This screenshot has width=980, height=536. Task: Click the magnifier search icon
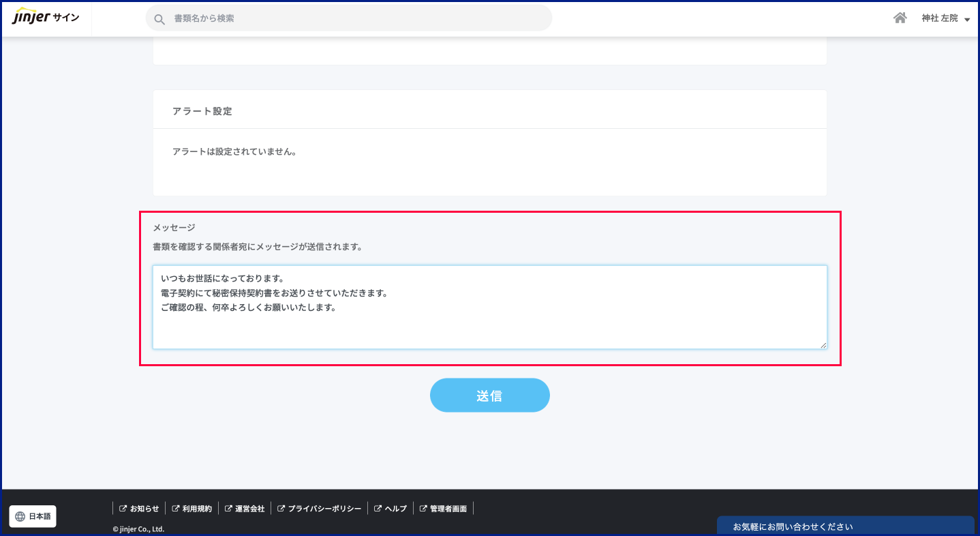[159, 19]
